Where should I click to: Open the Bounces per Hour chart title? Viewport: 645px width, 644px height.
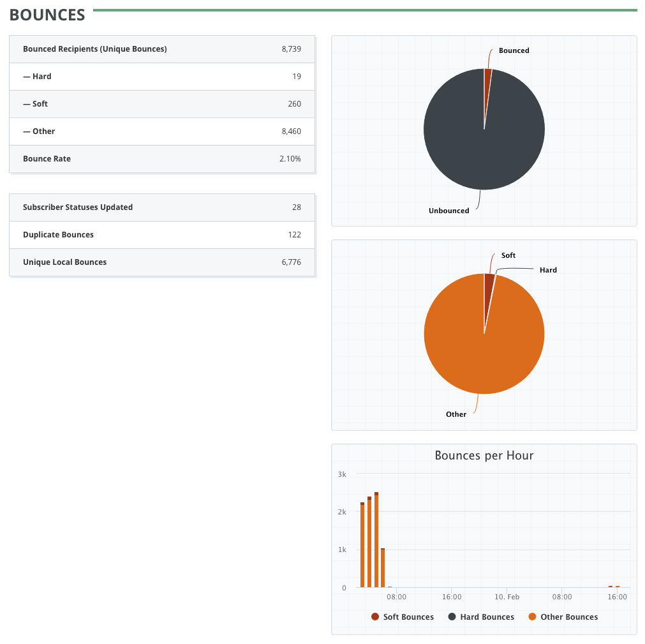coord(484,455)
